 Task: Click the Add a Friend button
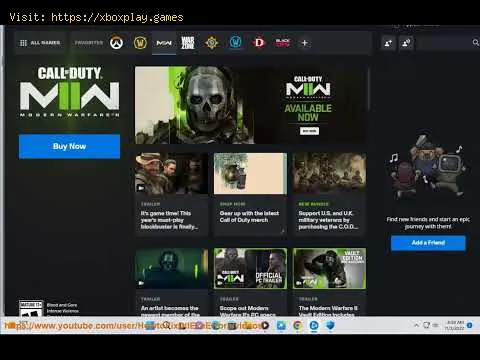click(x=428, y=243)
